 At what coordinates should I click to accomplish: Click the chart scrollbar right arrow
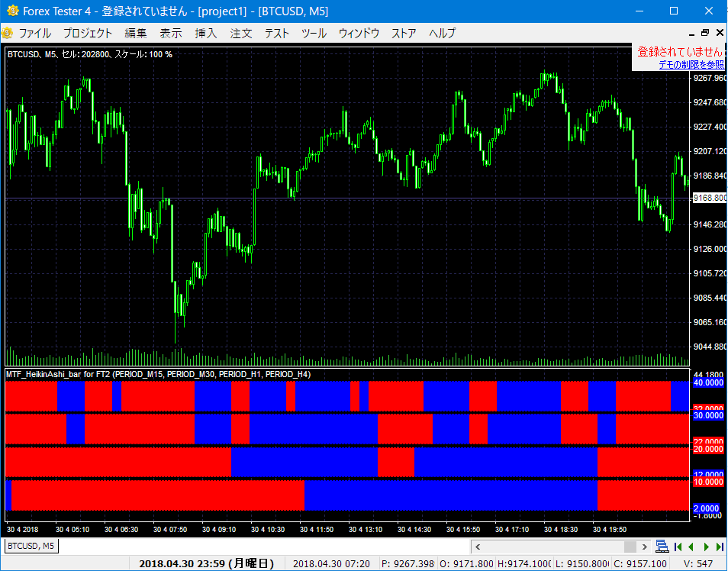pyautogui.click(x=644, y=547)
